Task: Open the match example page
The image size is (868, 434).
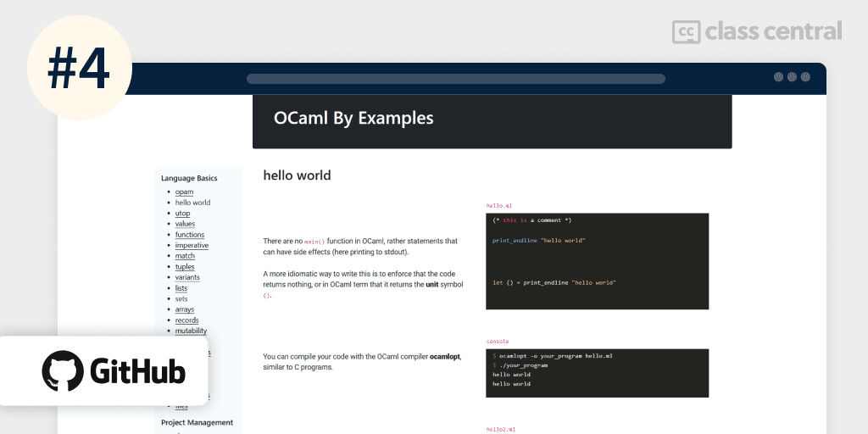Action: click(x=185, y=256)
